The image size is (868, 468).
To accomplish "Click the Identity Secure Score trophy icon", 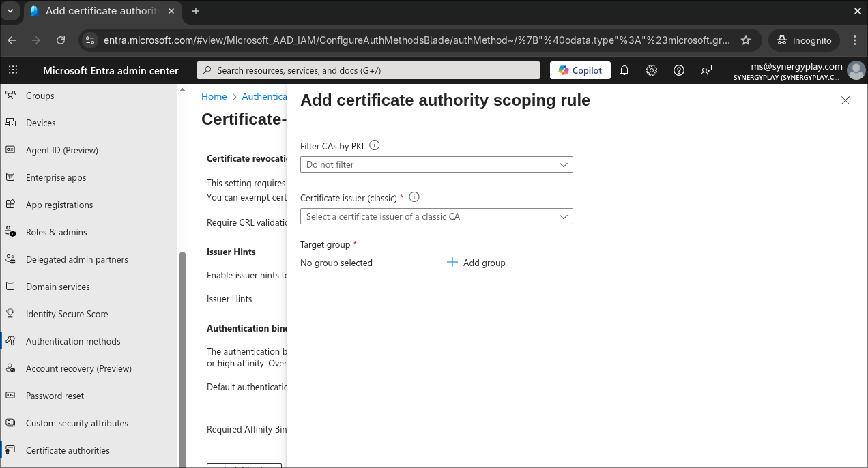I will point(10,314).
